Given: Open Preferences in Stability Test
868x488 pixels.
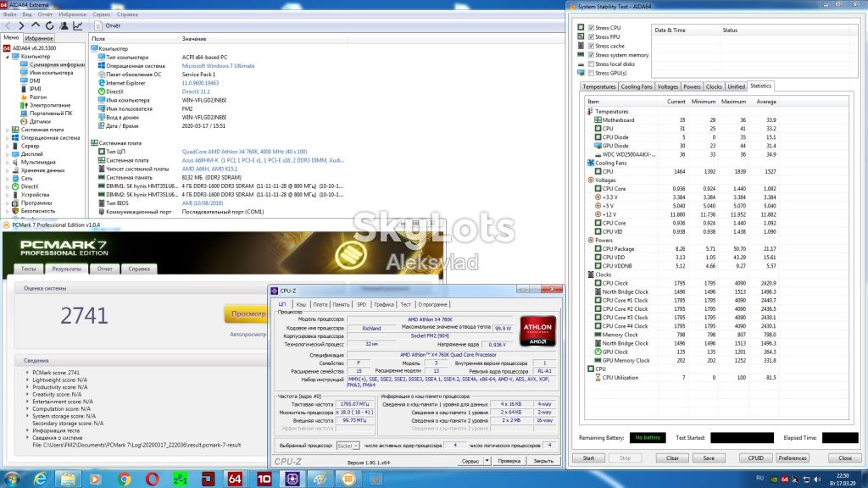Looking at the screenshot, I should pos(793,458).
